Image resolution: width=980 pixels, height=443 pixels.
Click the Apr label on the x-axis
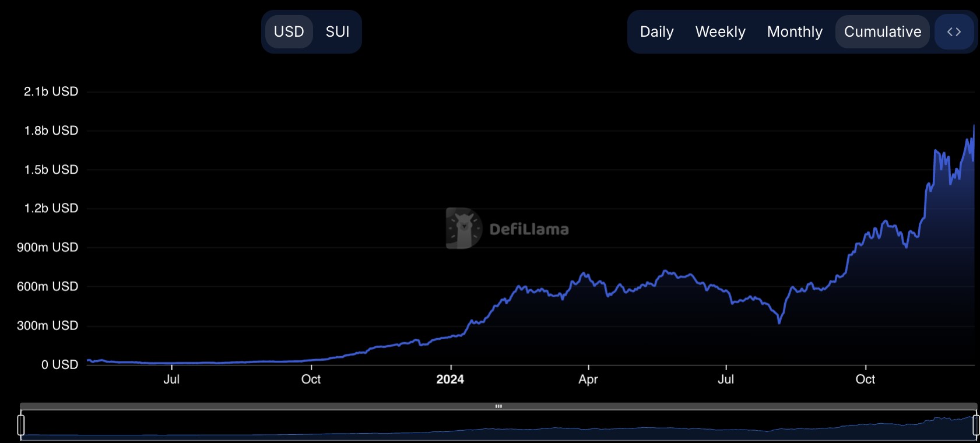tap(588, 379)
